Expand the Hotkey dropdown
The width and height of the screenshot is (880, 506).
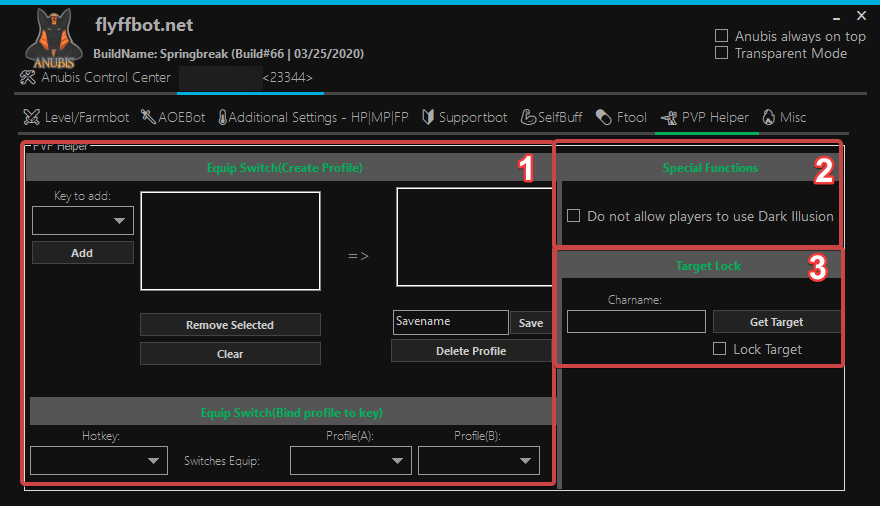pyautogui.click(x=98, y=460)
